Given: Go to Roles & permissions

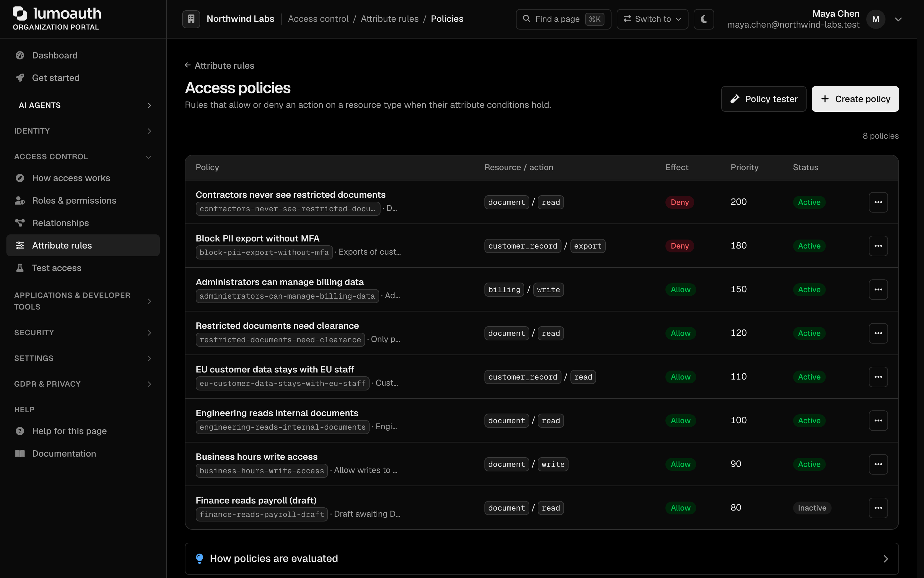Looking at the screenshot, I should point(83,200).
